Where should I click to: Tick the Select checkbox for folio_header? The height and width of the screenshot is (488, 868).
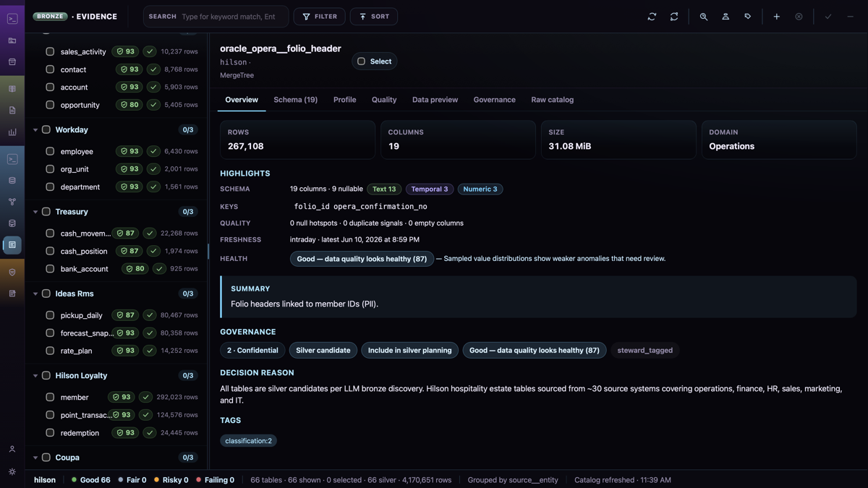[362, 61]
